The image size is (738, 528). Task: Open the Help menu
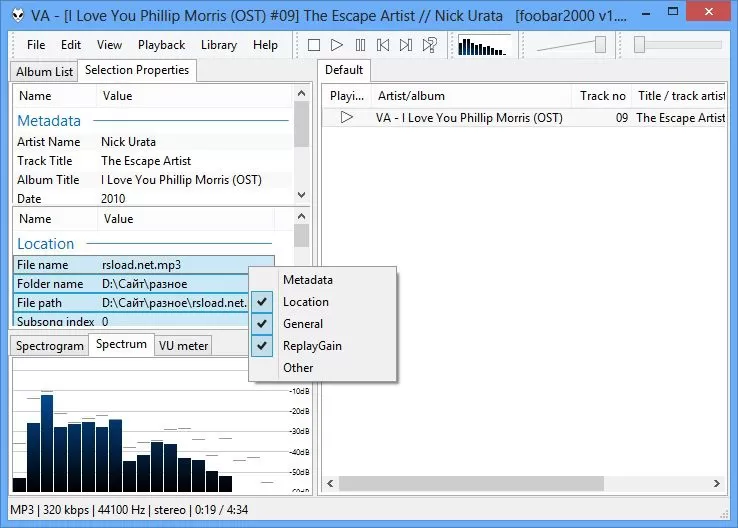pos(265,45)
